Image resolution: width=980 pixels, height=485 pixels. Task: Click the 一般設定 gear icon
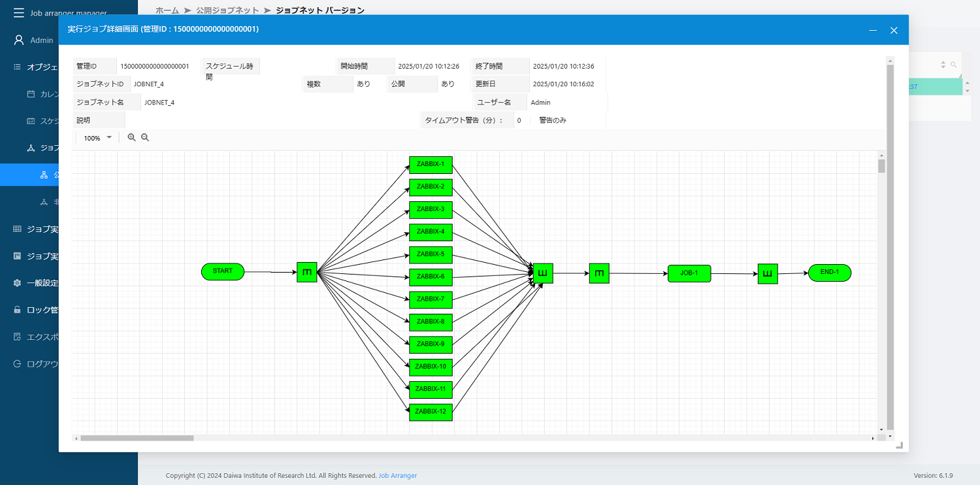tap(18, 283)
